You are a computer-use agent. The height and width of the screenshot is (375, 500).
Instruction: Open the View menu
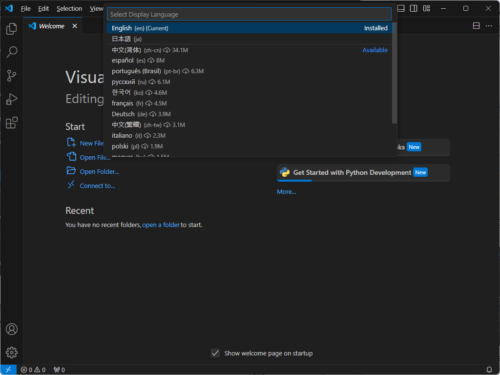click(x=96, y=9)
